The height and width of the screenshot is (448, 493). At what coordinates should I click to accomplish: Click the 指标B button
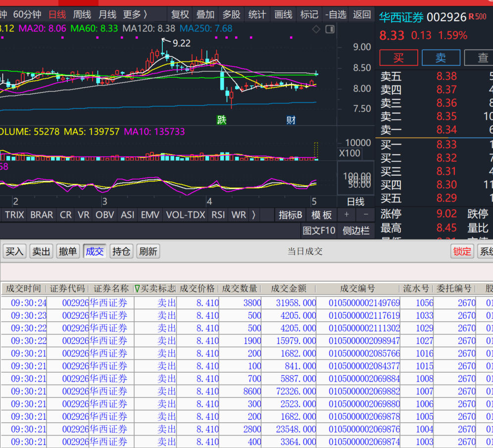[290, 215]
